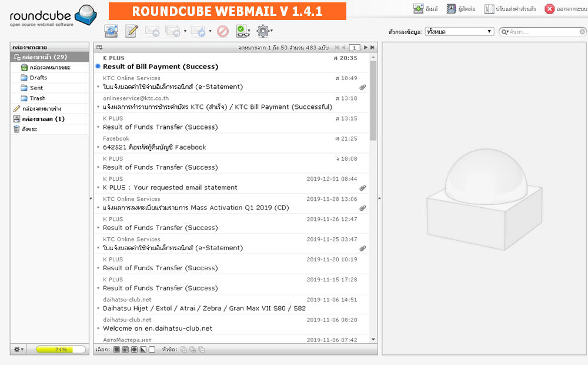Click the reply-all envelopes icon
Viewport: 588px width, 365px height.
(x=173, y=31)
